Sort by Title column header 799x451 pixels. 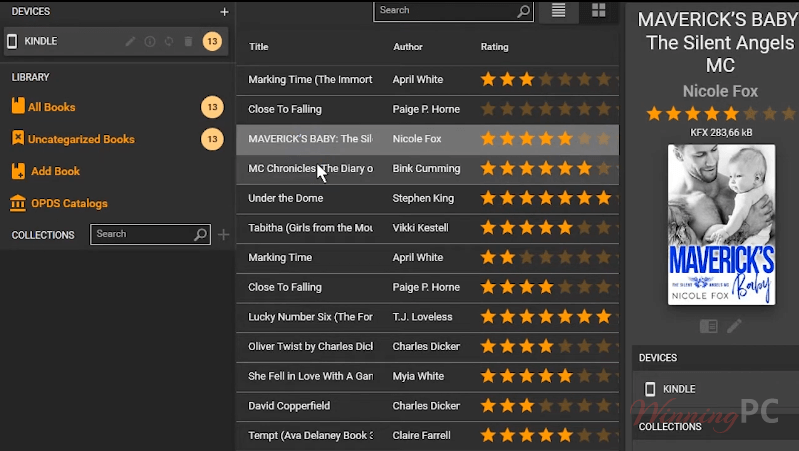(259, 47)
